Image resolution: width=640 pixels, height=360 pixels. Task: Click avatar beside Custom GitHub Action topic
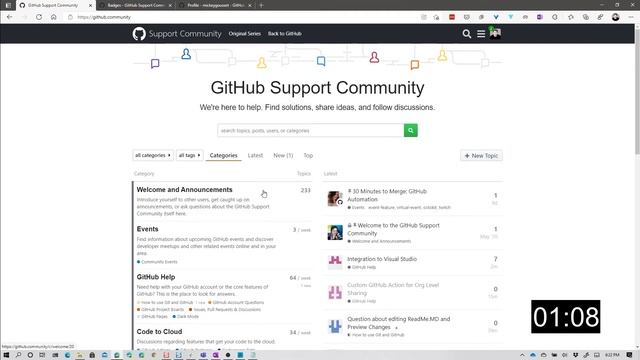coord(335,292)
